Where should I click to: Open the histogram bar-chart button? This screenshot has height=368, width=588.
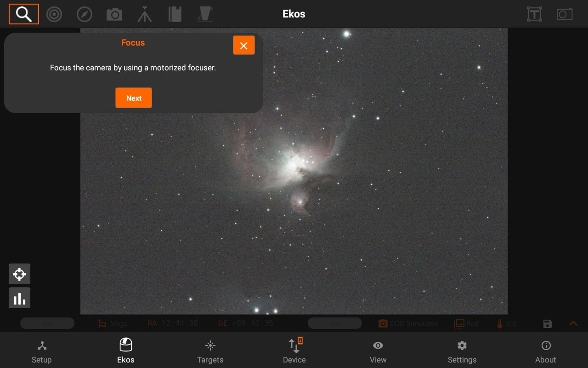click(19, 298)
